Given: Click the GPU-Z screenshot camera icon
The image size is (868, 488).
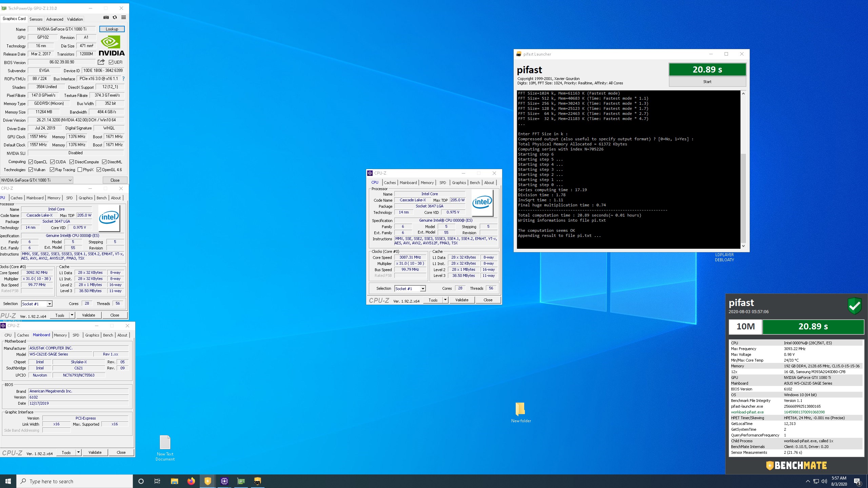Looking at the screenshot, I should pos(106,17).
